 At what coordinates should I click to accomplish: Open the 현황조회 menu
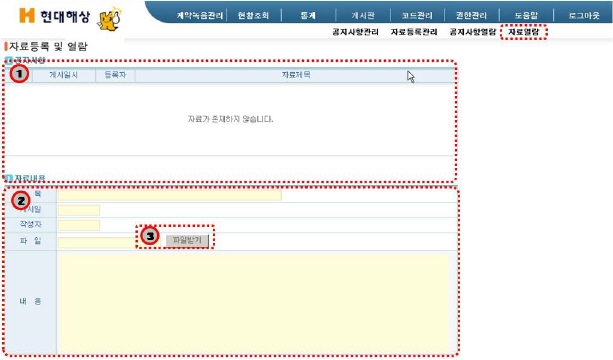[x=253, y=16]
